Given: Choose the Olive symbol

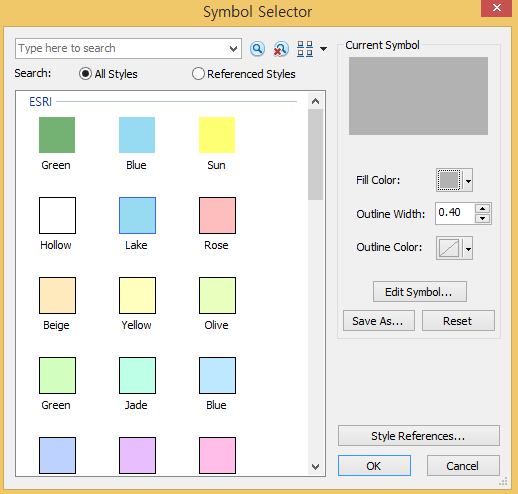Looking at the screenshot, I should 217,295.
